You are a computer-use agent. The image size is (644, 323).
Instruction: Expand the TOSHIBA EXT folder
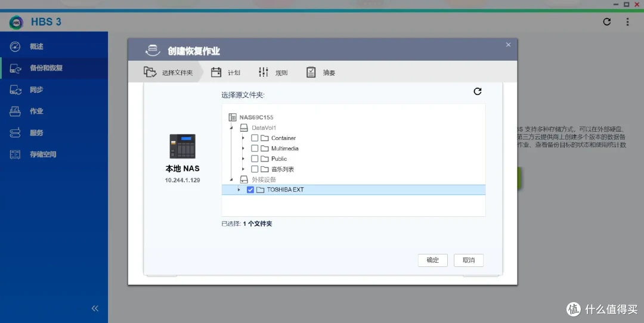pyautogui.click(x=239, y=190)
